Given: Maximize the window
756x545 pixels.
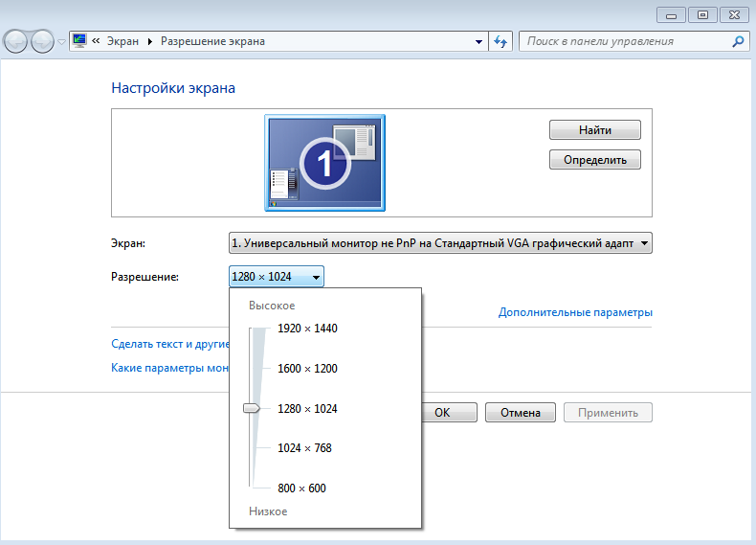Looking at the screenshot, I should pyautogui.click(x=702, y=15).
